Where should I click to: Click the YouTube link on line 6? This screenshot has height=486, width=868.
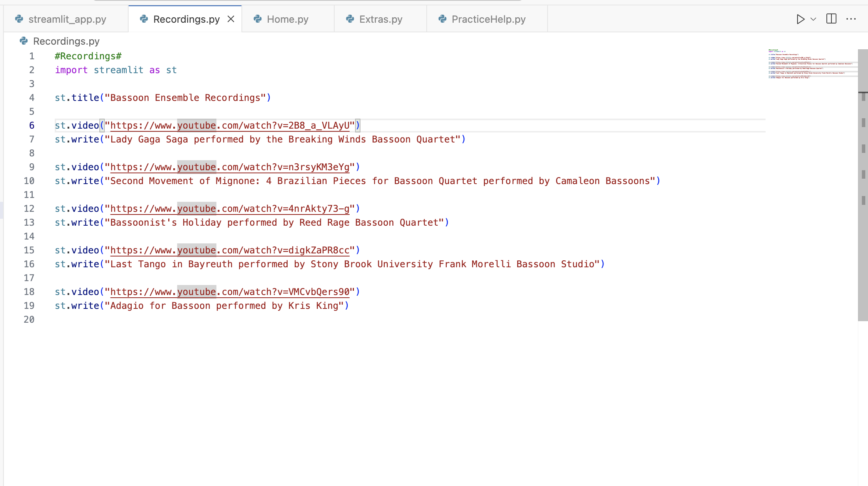click(x=230, y=126)
